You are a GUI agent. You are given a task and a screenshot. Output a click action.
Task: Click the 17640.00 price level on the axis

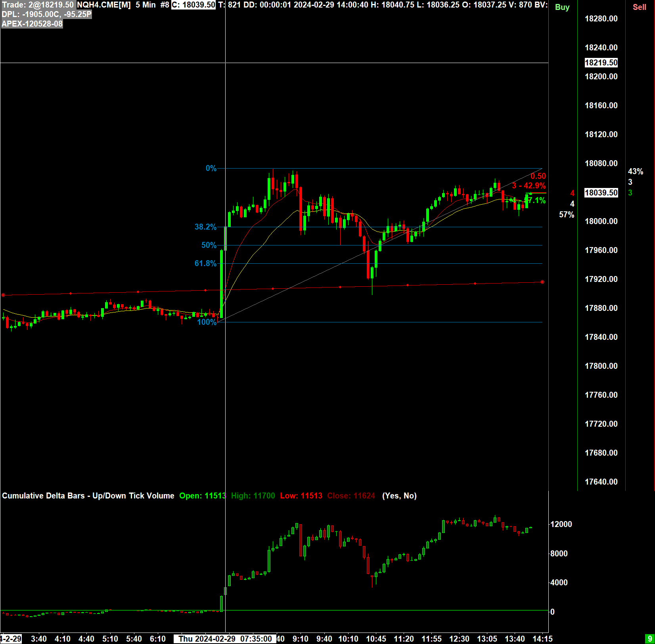tap(601, 482)
